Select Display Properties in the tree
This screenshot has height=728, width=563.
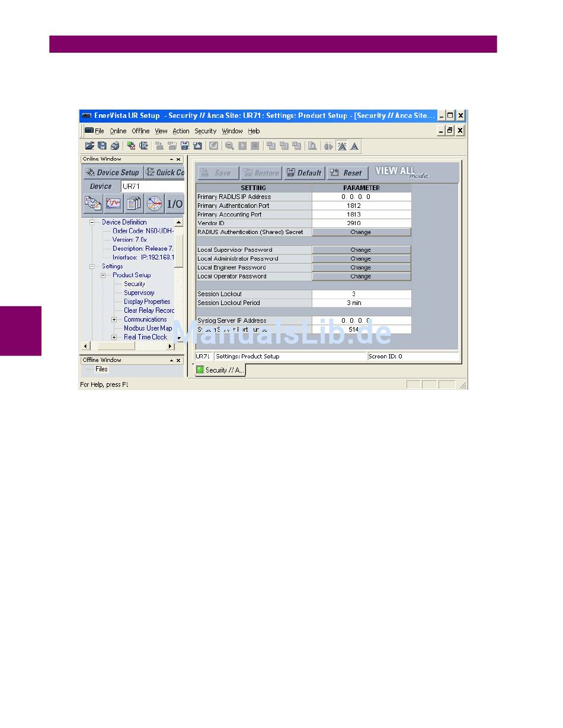coord(147,302)
